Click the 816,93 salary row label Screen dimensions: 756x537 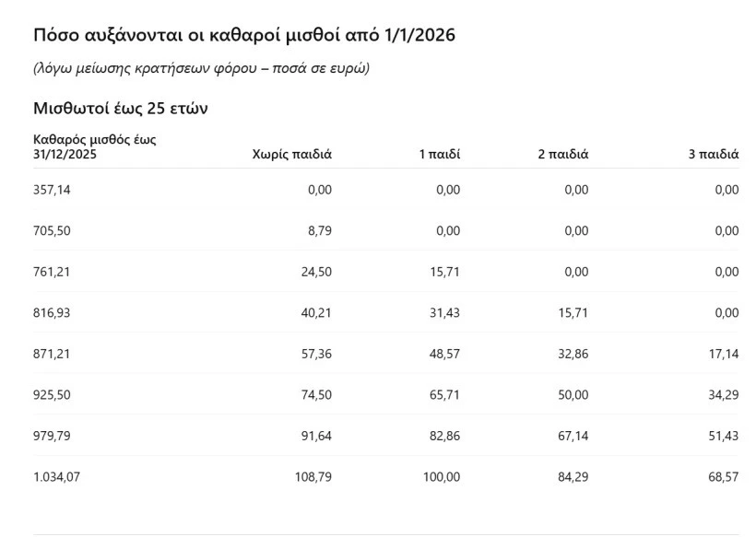click(x=52, y=313)
